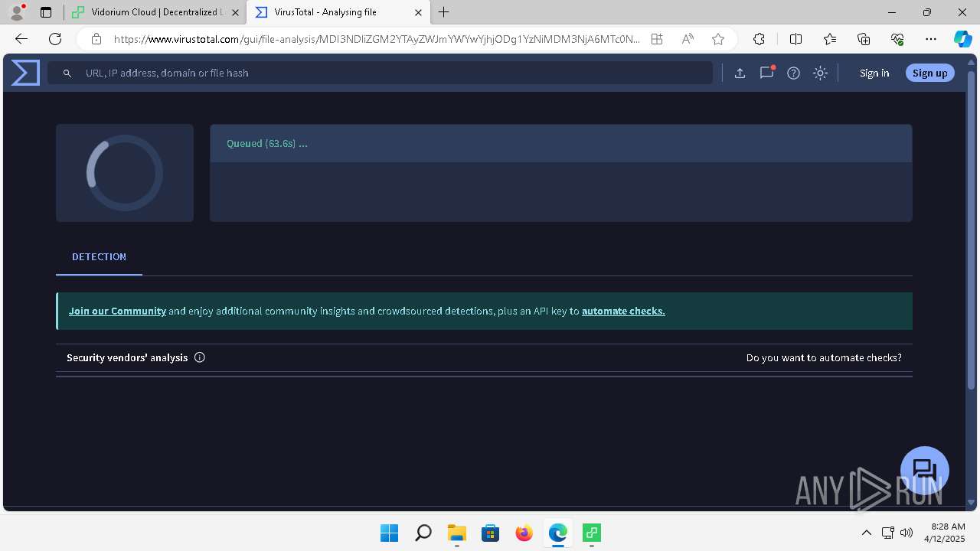Click the browser address bar URL
The image size is (980, 551).
pyautogui.click(x=375, y=39)
